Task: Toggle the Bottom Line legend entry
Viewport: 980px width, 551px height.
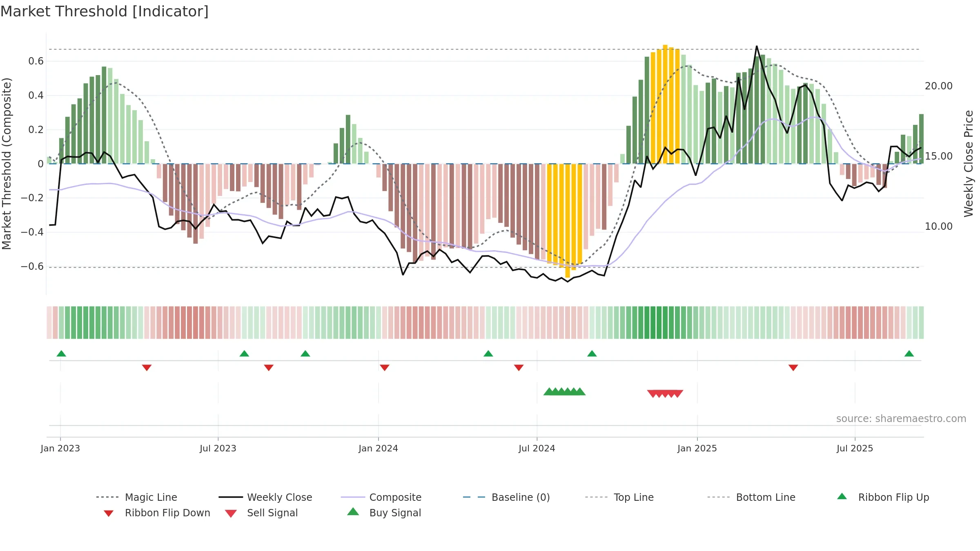Action: (x=751, y=497)
